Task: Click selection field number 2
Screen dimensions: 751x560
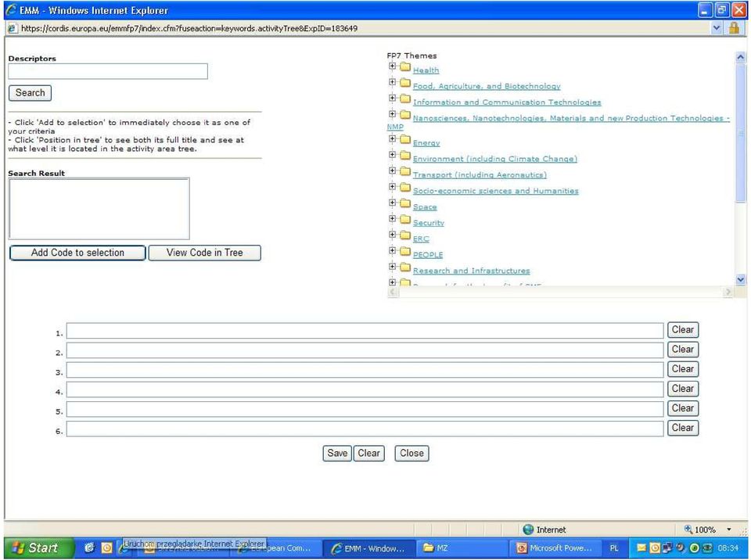Action: click(x=365, y=350)
